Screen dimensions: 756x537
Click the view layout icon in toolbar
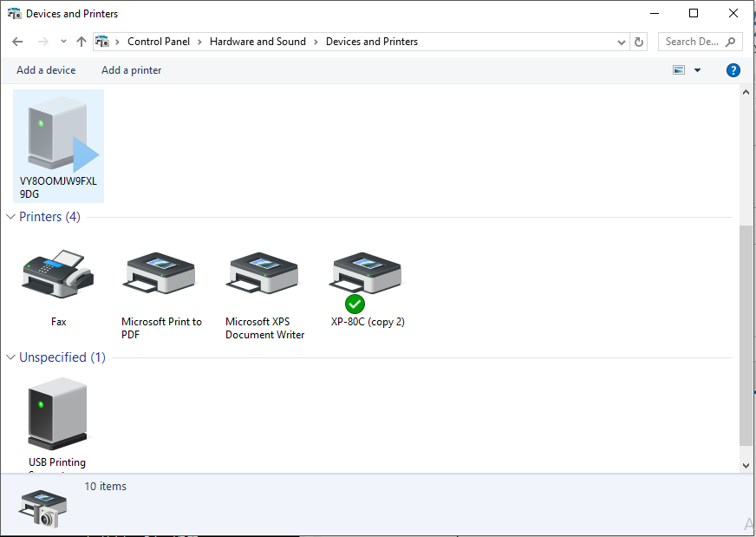(x=679, y=70)
